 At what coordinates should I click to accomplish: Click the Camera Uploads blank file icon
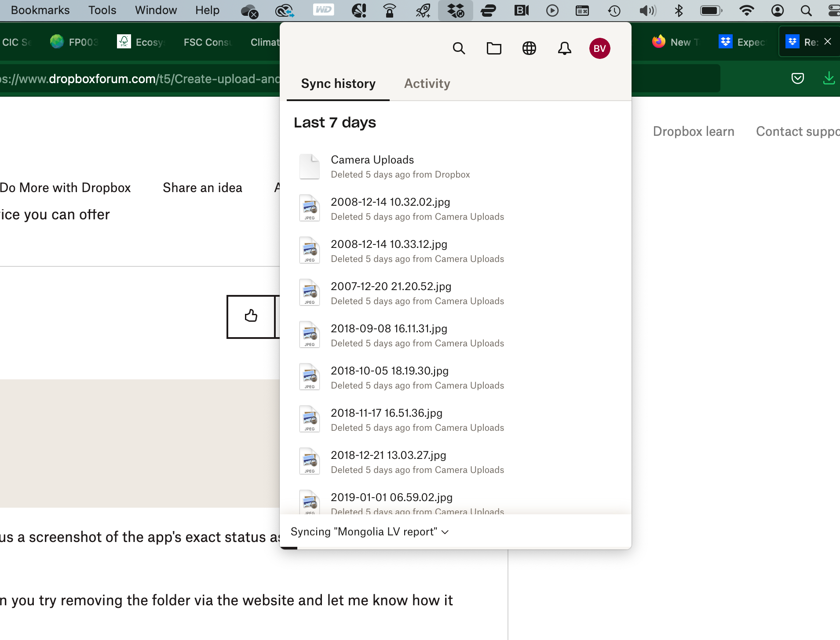click(310, 167)
